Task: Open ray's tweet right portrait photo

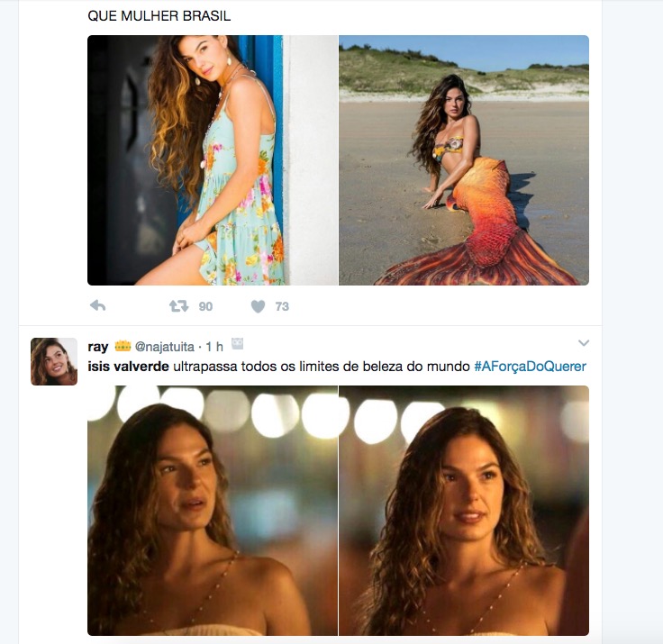Action: click(x=464, y=511)
